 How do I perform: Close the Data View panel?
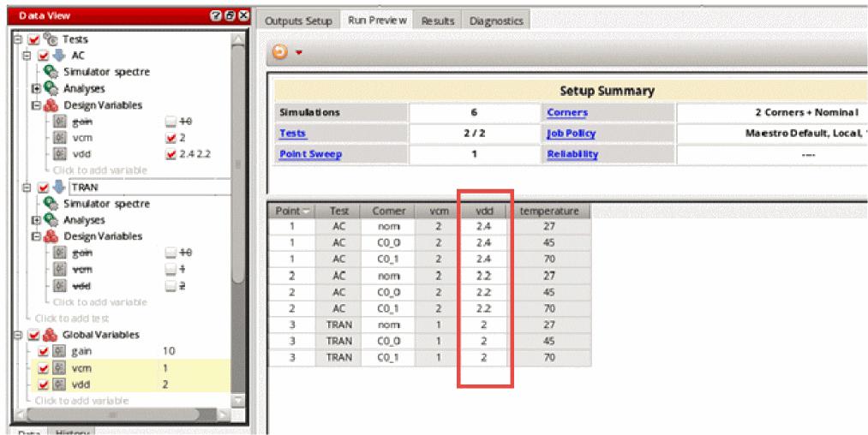243,15
